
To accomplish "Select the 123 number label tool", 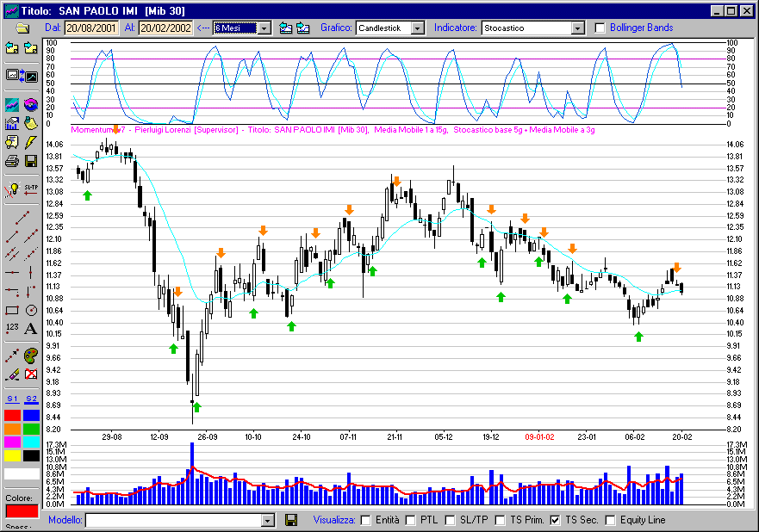I will [x=12, y=328].
